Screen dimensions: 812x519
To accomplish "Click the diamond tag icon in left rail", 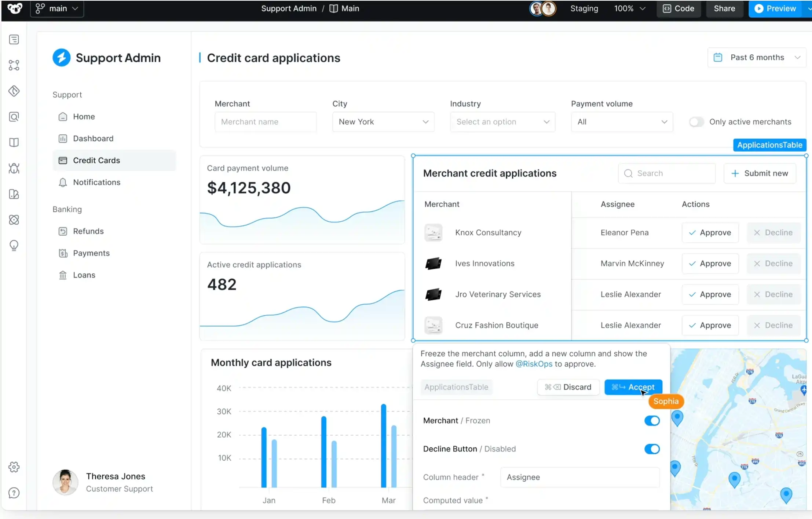I will [14, 91].
